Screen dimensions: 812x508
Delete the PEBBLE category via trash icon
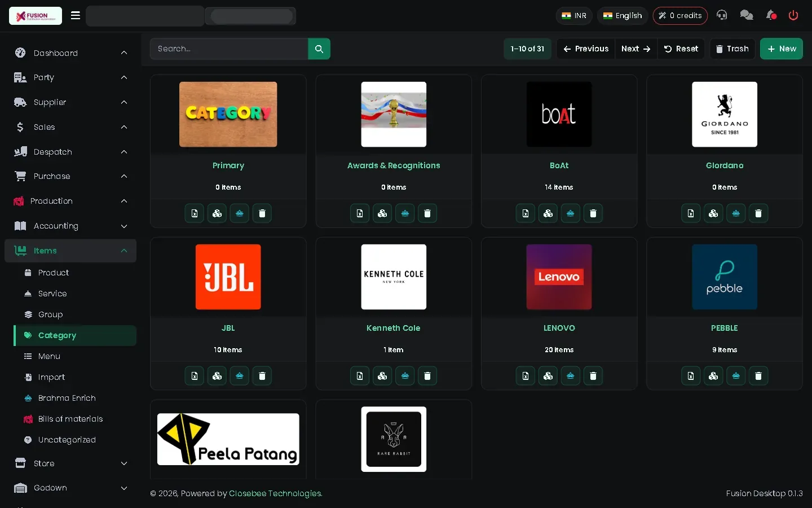(x=758, y=376)
